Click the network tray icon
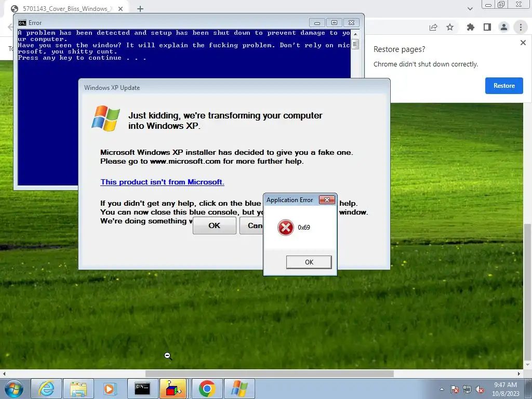This screenshot has width=532, height=399. pos(467,389)
